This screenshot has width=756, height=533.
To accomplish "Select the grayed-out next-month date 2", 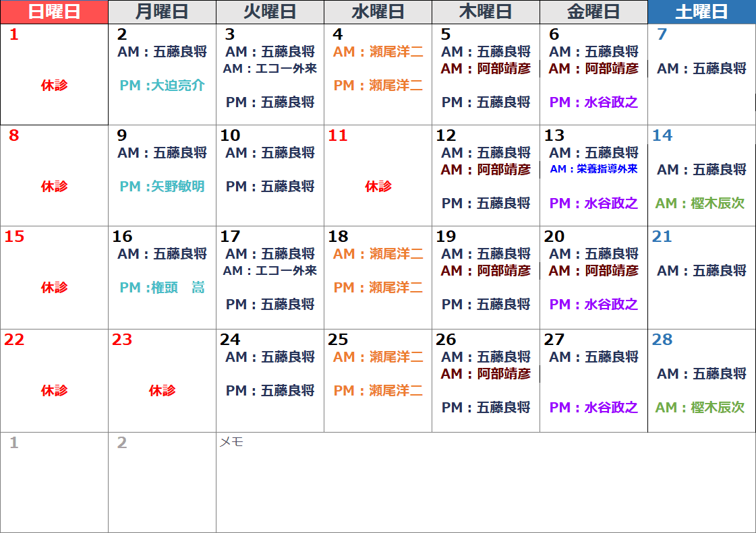I will click(122, 443).
